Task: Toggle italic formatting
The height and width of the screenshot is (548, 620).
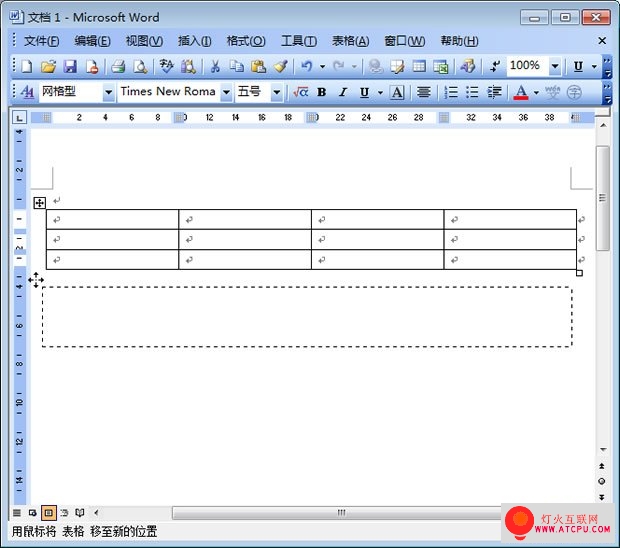Action: tap(343, 92)
